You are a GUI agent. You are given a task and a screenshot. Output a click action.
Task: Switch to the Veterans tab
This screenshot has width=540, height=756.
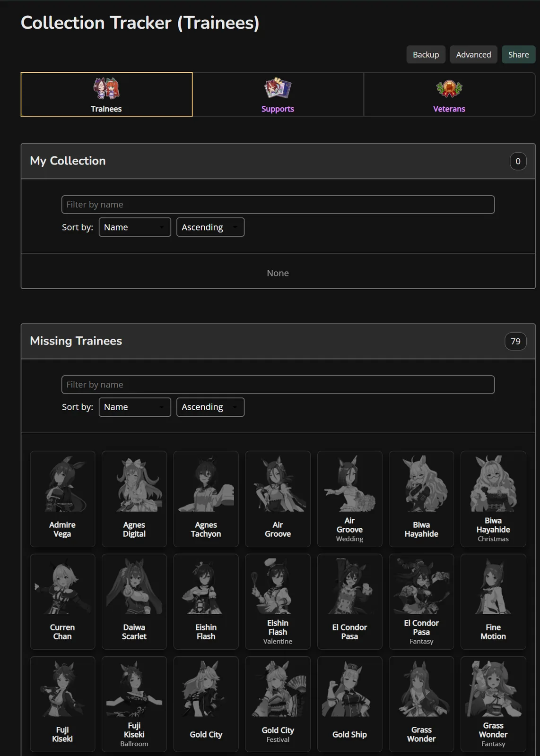tap(449, 94)
